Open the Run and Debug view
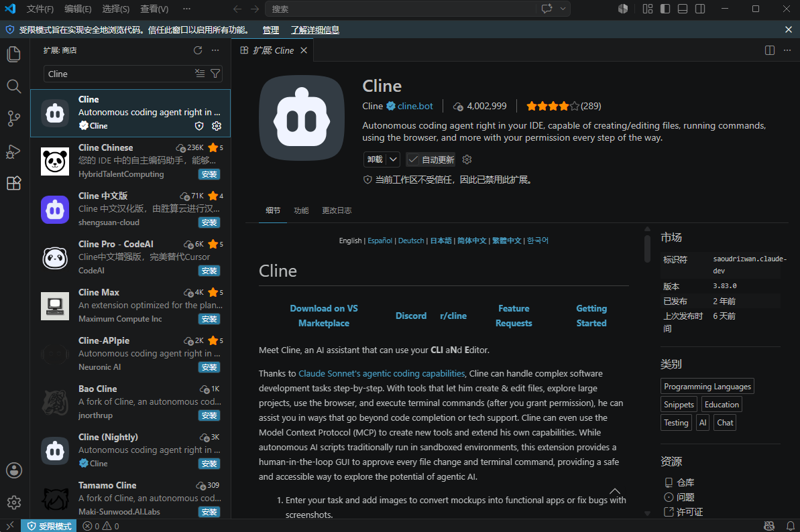Viewport: 800px width, 532px height. coord(14,151)
